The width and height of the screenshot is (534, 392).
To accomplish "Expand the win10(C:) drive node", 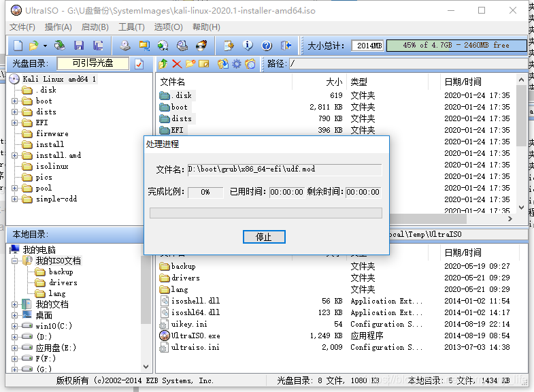I will click(x=14, y=326).
